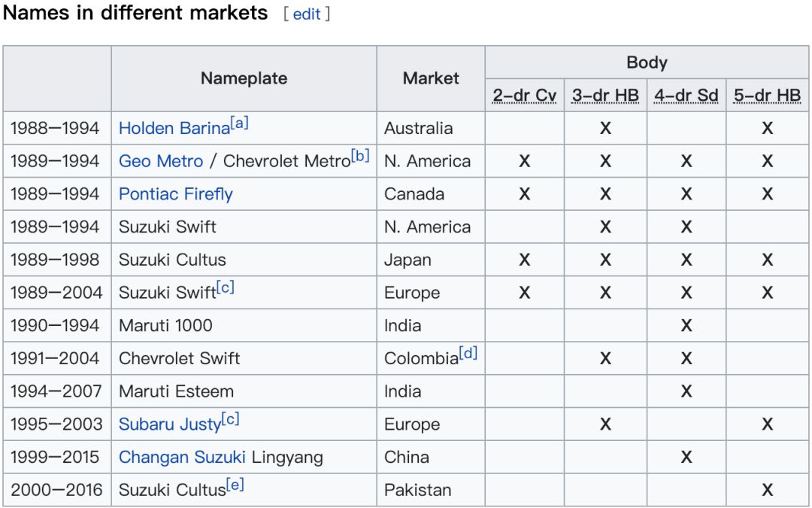Open the Subaru Justy link
Viewport: 812px width, 508px height.
[170, 424]
